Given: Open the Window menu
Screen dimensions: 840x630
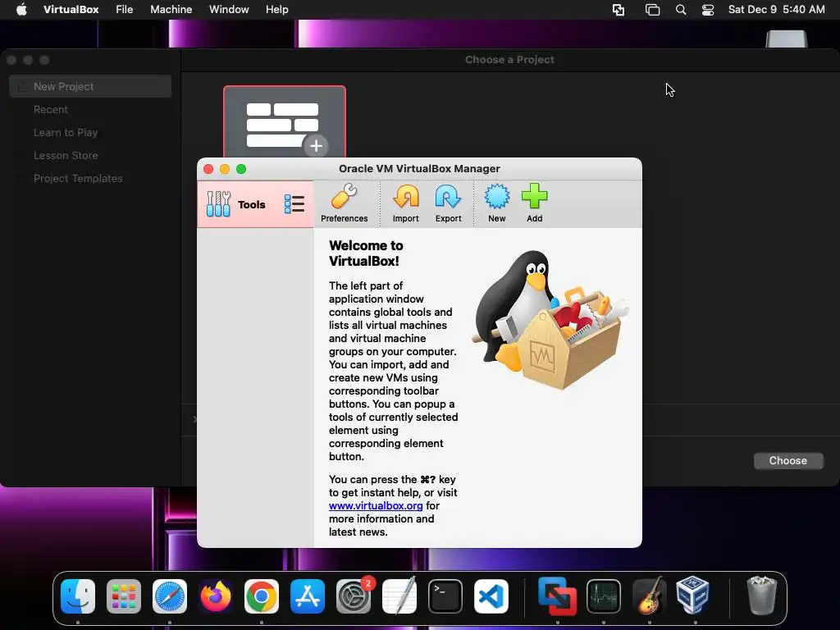Looking at the screenshot, I should click(229, 10).
